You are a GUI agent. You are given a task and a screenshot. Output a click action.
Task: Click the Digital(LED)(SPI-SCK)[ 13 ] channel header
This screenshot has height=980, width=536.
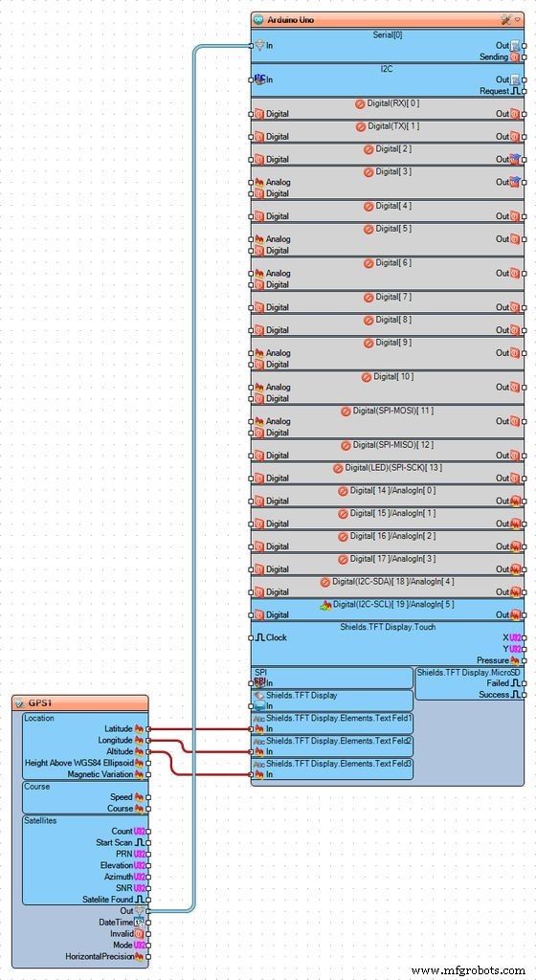pyautogui.click(x=388, y=467)
